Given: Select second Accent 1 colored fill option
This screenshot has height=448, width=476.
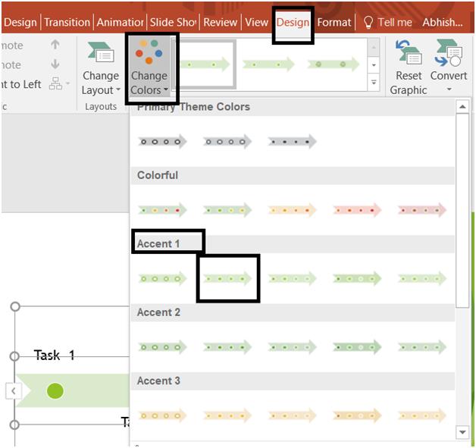Looking at the screenshot, I should click(227, 279).
